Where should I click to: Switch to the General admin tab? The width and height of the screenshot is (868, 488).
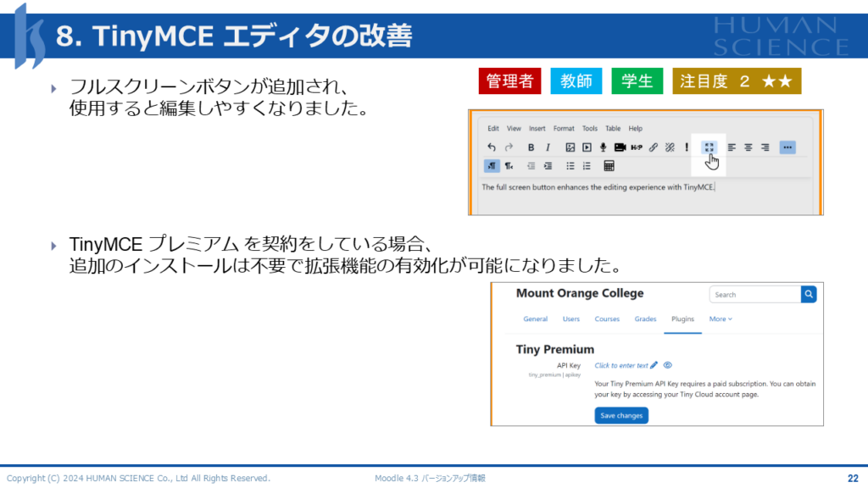pos(536,319)
